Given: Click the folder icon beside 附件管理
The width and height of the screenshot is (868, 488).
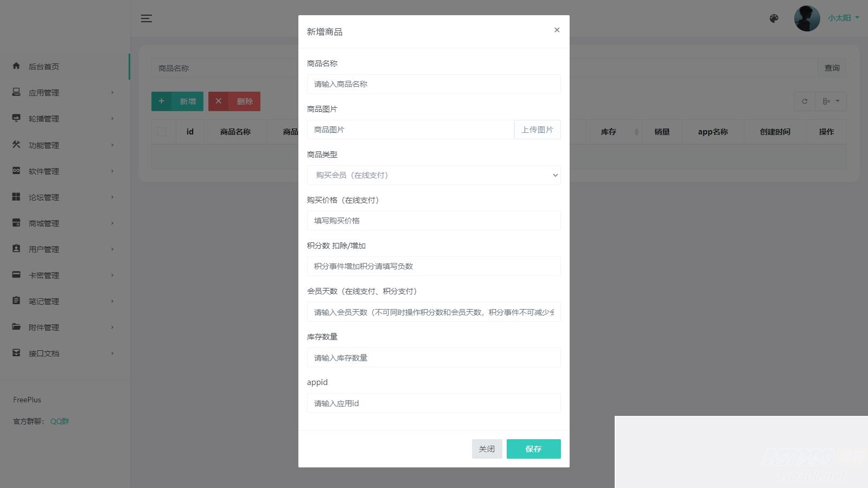Looking at the screenshot, I should point(16,327).
